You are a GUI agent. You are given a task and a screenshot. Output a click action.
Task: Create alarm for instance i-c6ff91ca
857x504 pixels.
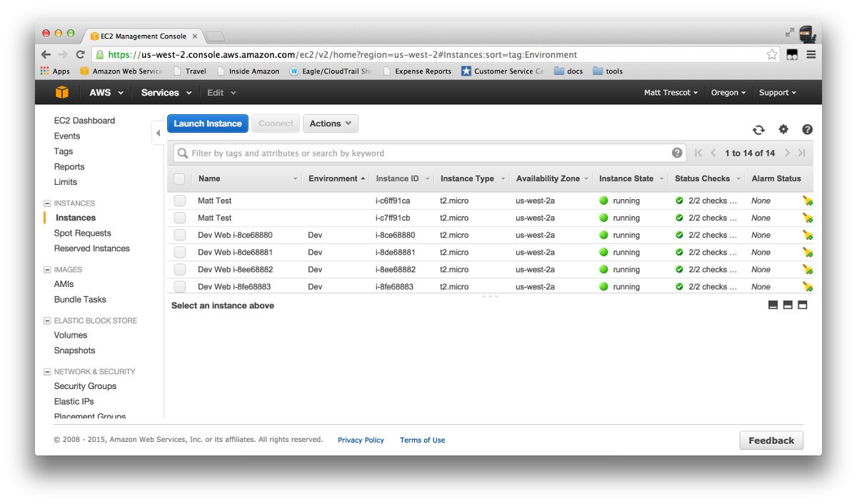coord(808,201)
